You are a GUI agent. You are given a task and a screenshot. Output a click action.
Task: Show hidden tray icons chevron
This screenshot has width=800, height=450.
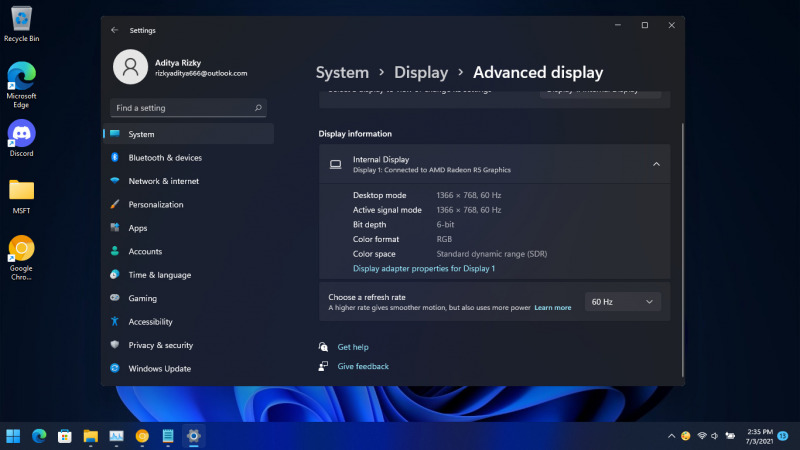[671, 436]
